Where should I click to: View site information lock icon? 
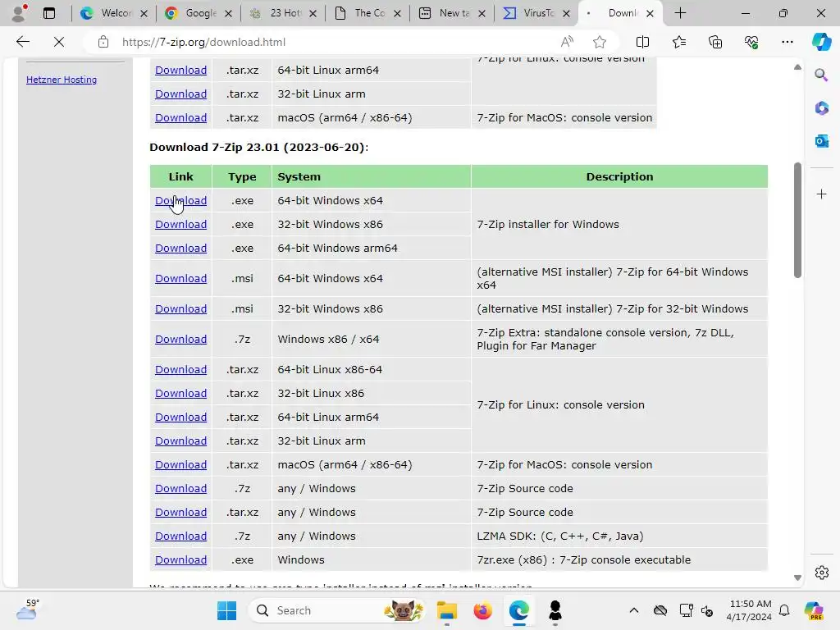click(x=103, y=42)
